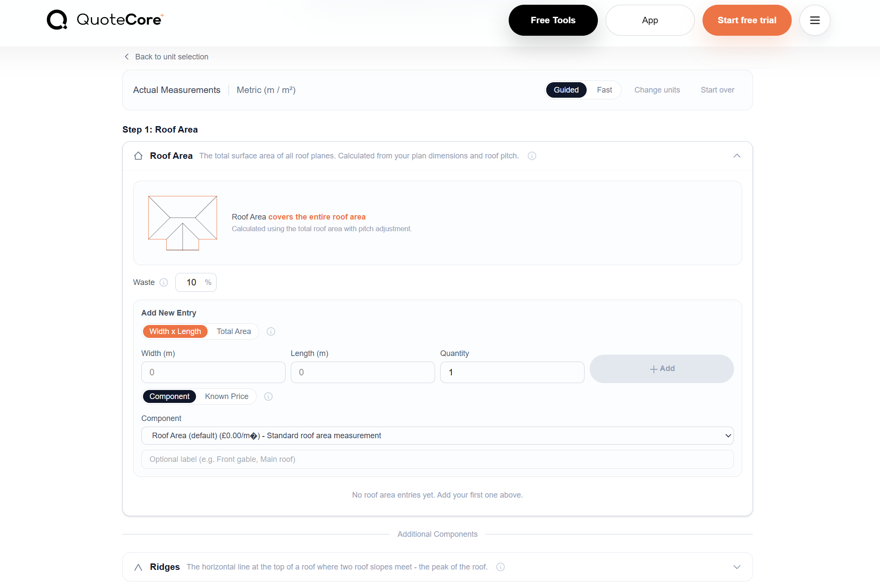880x588 pixels.
Task: Click the Add entry button
Action: pos(662,369)
